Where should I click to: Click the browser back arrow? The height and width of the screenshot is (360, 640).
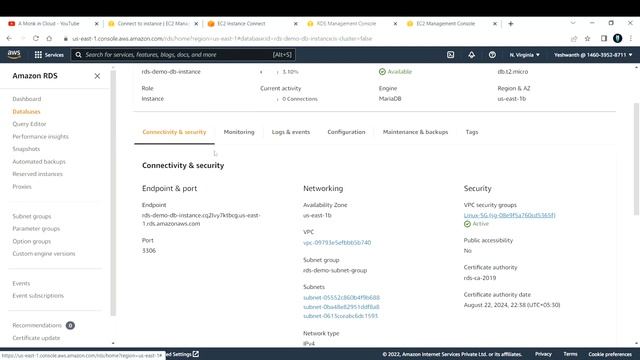[x=9, y=38]
